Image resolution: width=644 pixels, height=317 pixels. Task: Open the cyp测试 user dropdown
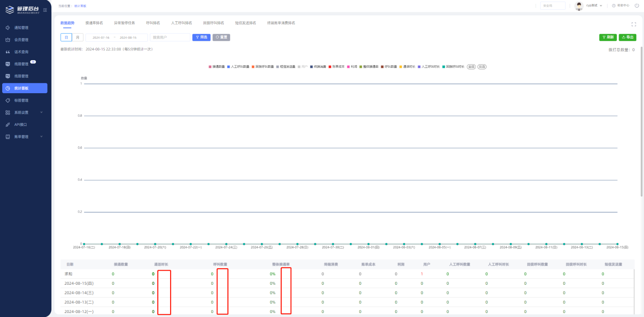point(594,6)
